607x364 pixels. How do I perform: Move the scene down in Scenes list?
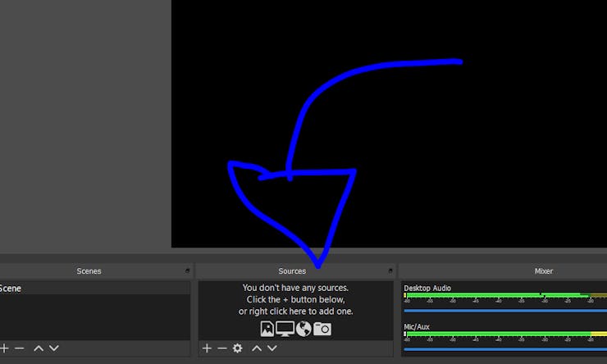click(54, 348)
